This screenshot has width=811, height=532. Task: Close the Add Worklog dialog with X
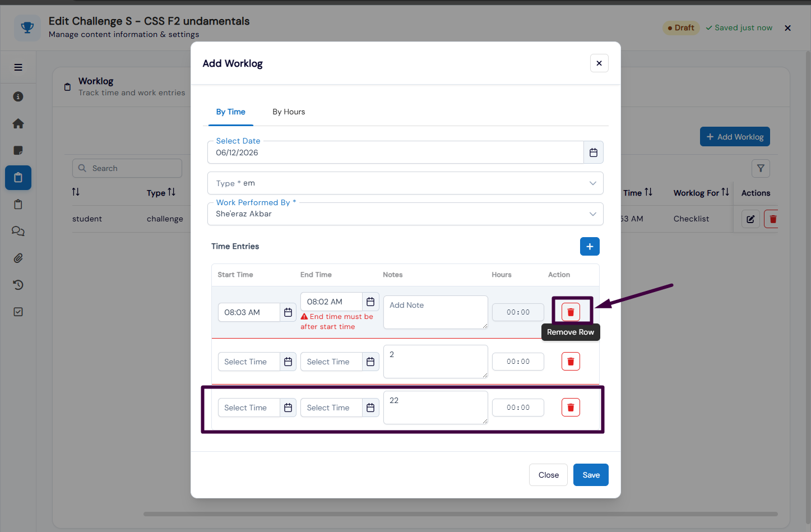(x=599, y=63)
